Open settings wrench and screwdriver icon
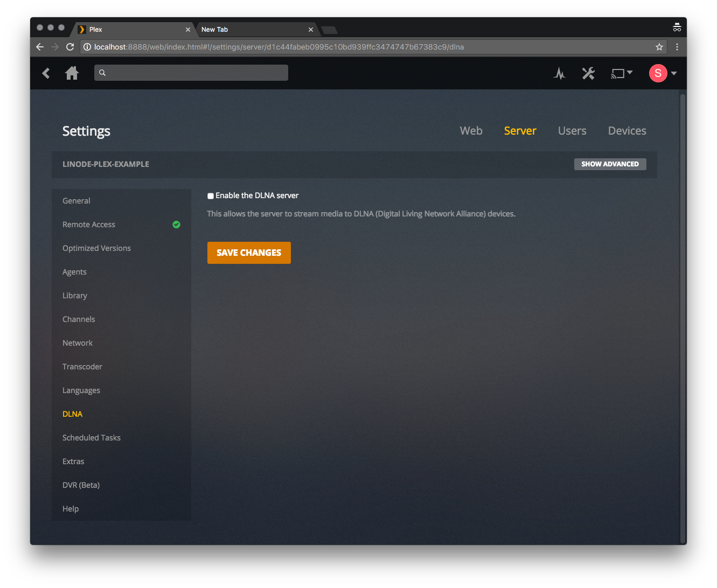 pos(588,73)
